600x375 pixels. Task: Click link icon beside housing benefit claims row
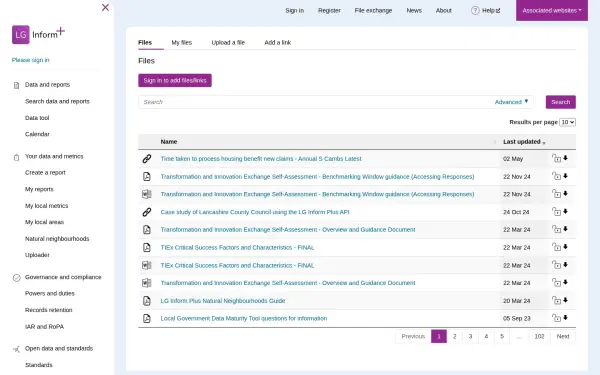[147, 158]
